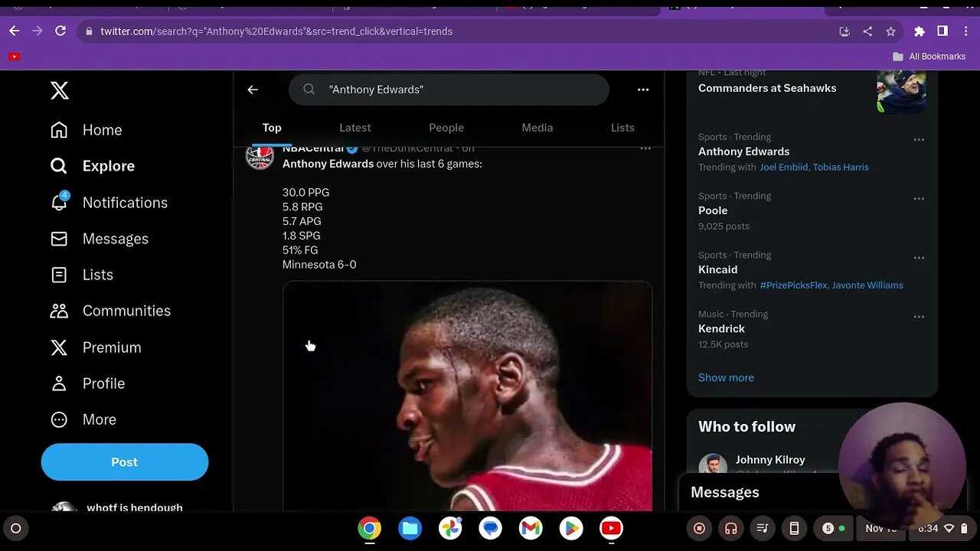Screen dimensions: 980x551
Task: Click the X logo in the sidebar
Action: click(x=60, y=90)
